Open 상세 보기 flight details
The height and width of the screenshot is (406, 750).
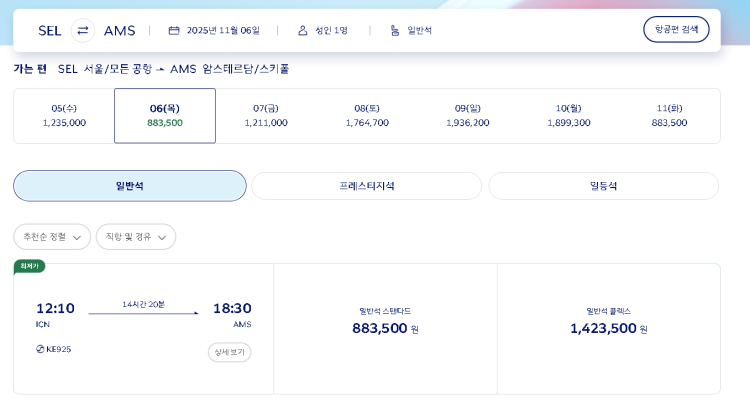[x=229, y=352]
